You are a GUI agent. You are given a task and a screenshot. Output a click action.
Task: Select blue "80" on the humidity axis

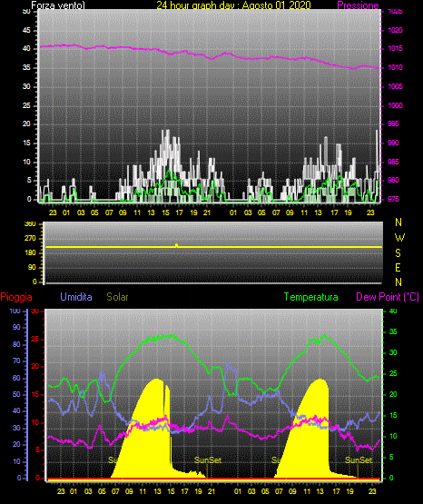click(x=16, y=344)
